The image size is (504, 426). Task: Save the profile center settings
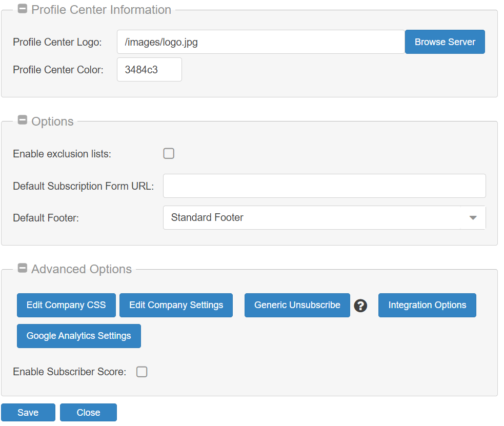28,412
